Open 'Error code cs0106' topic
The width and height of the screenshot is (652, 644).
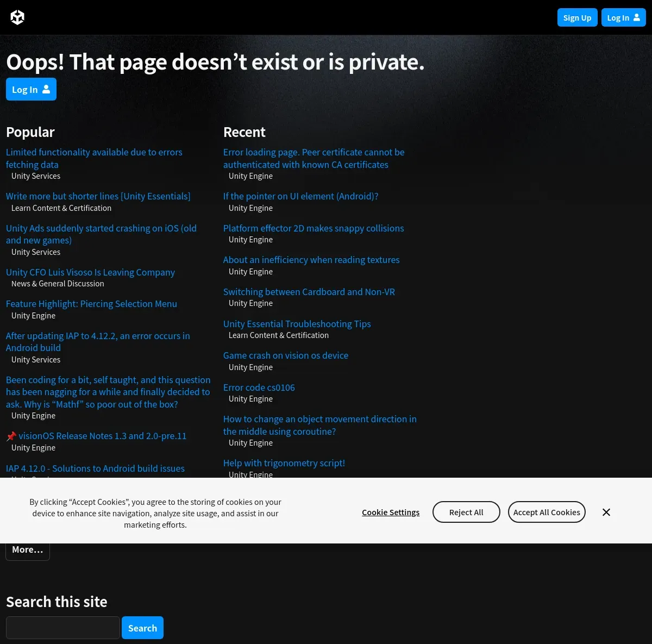tap(259, 387)
